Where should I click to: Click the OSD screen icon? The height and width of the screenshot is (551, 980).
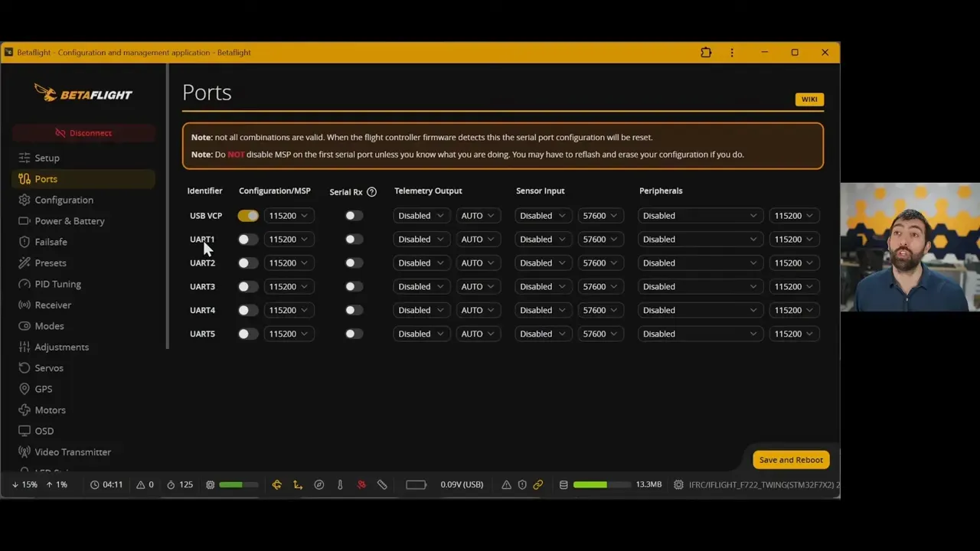pyautogui.click(x=24, y=431)
